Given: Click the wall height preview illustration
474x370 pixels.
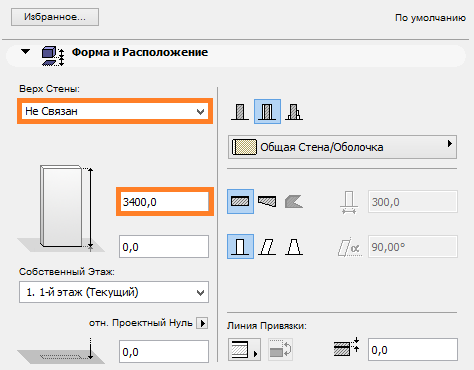Looking at the screenshot, I should click(x=61, y=208).
